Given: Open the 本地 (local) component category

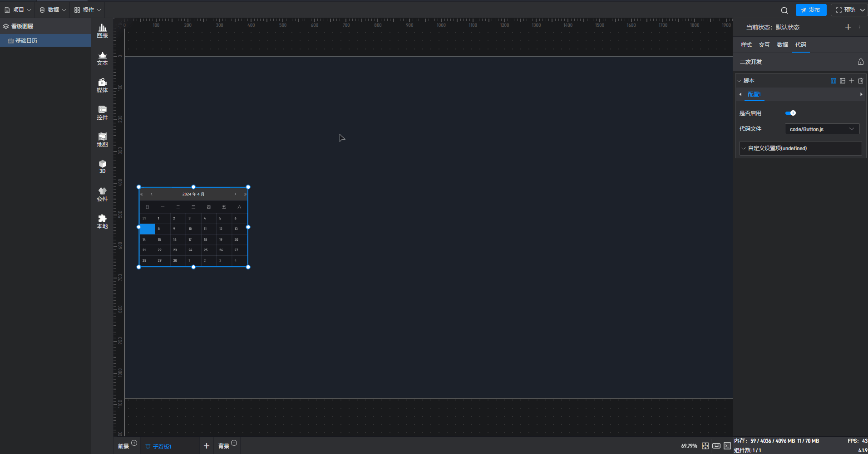Looking at the screenshot, I should (x=102, y=221).
